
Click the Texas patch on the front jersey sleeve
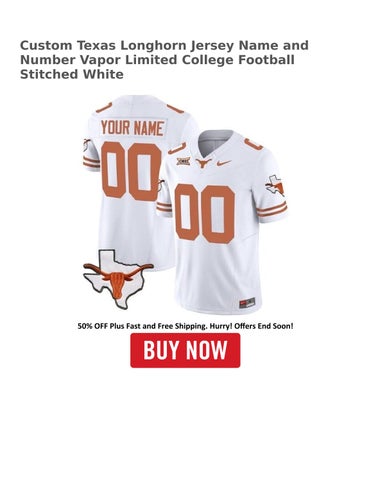[275, 186]
